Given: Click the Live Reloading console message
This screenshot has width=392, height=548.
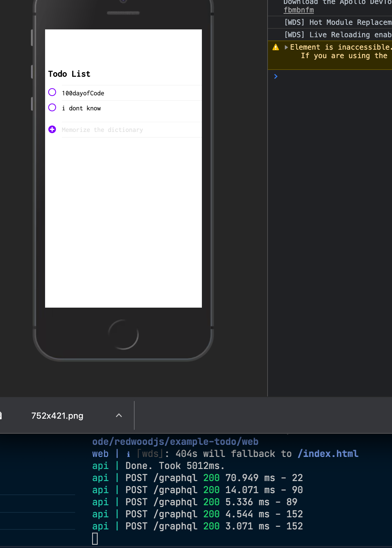Looking at the screenshot, I should tap(338, 35).
